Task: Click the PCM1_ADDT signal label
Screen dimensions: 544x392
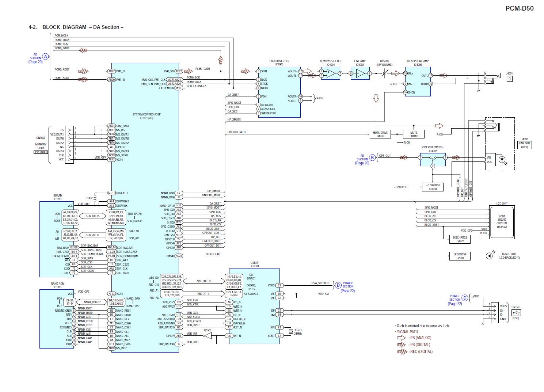Action: 62,78
